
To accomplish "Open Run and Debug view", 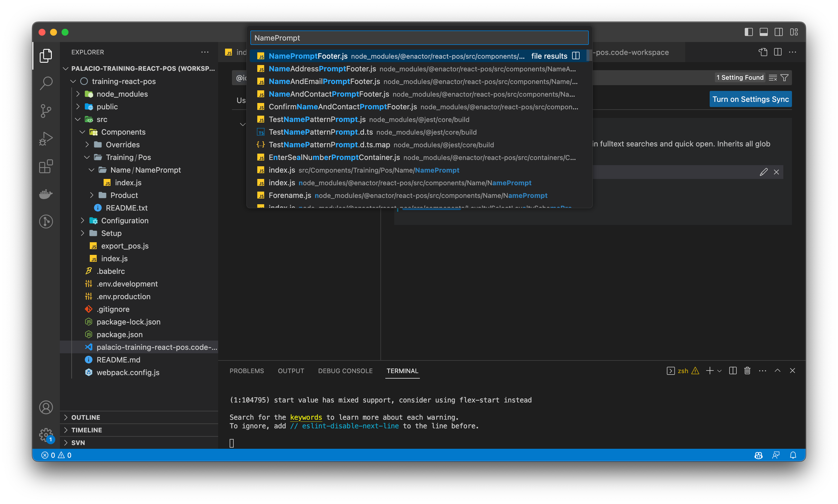I will 46,139.
